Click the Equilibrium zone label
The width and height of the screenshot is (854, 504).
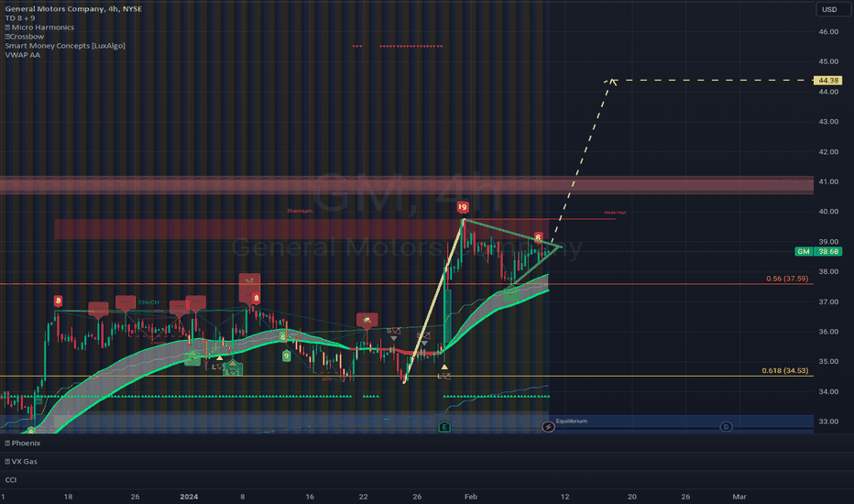tap(572, 422)
